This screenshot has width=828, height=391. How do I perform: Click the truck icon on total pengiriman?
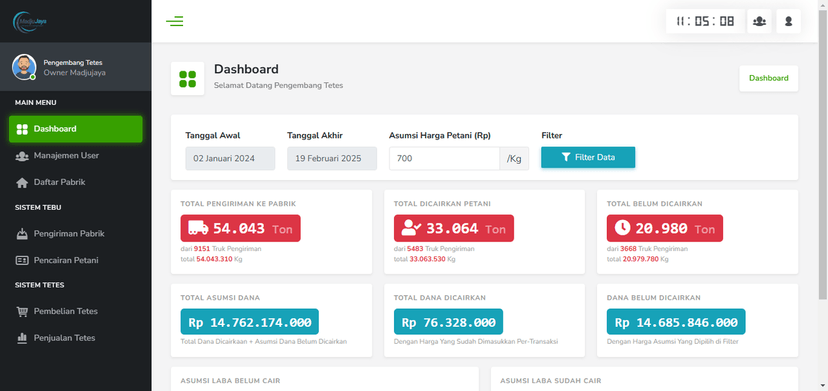pyautogui.click(x=198, y=228)
